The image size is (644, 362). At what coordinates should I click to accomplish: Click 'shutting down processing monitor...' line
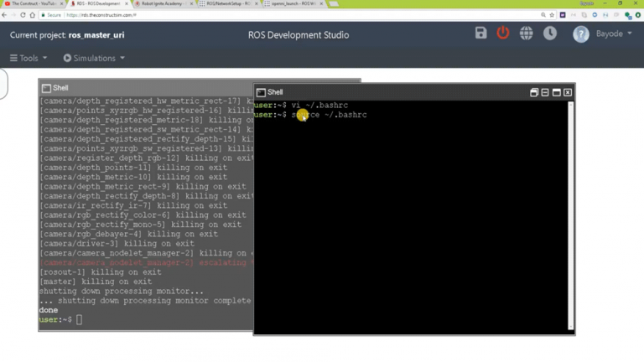(x=121, y=291)
